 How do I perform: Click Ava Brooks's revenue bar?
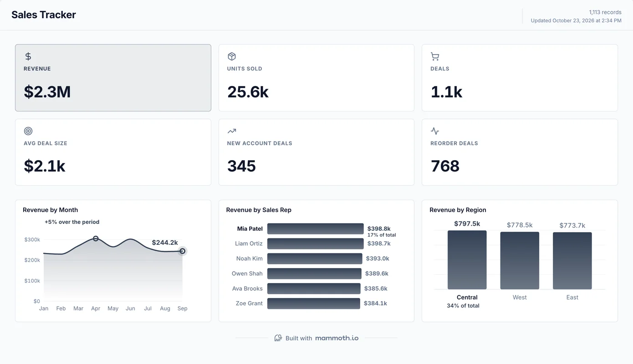(314, 289)
